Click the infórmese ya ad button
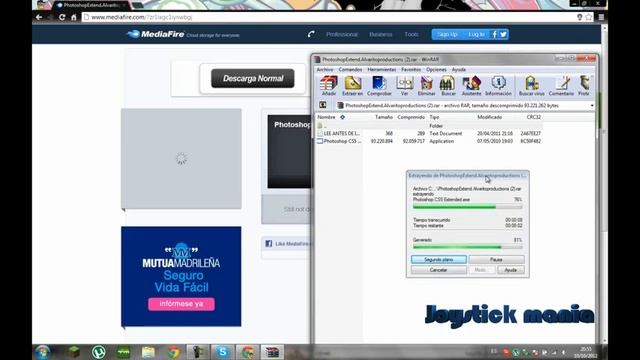 coord(181,304)
